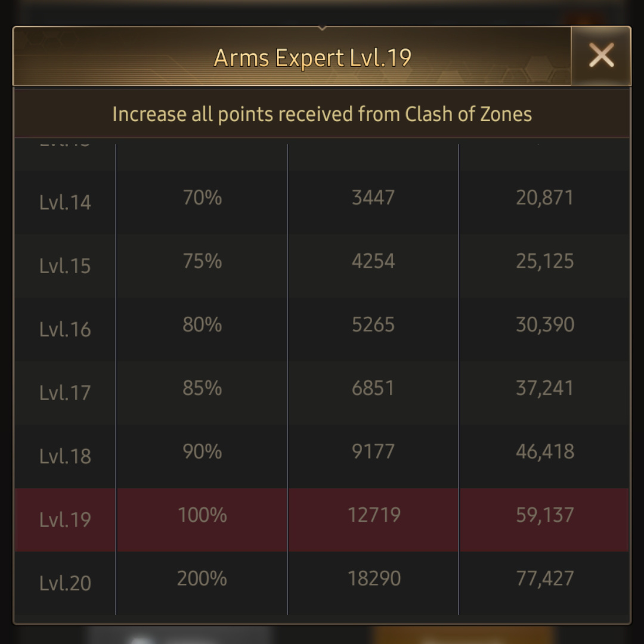The width and height of the screenshot is (644, 644).
Task: Close the Arms Expert Lvl.19 dialog
Action: point(601,55)
